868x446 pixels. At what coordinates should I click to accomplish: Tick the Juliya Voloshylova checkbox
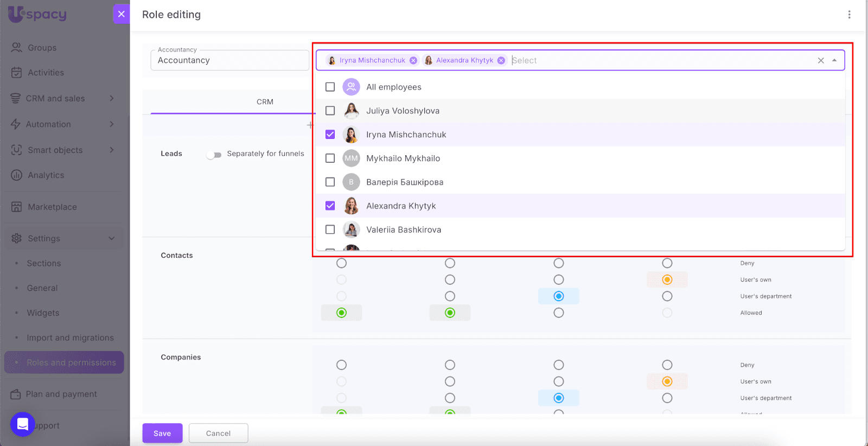click(330, 111)
